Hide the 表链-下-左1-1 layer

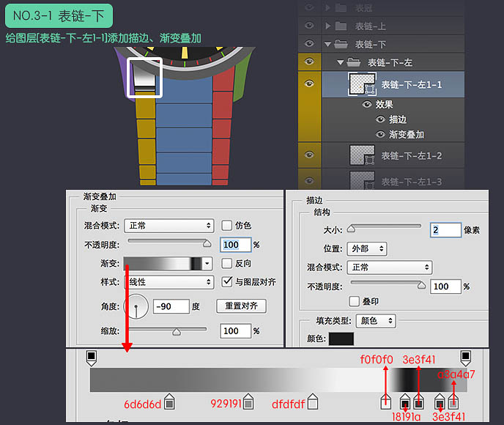pyautogui.click(x=309, y=84)
